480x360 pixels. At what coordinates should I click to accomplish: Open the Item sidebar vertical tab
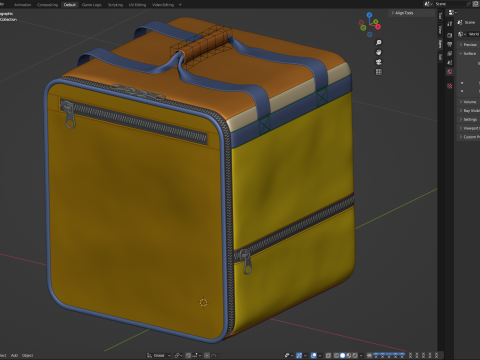click(x=440, y=44)
